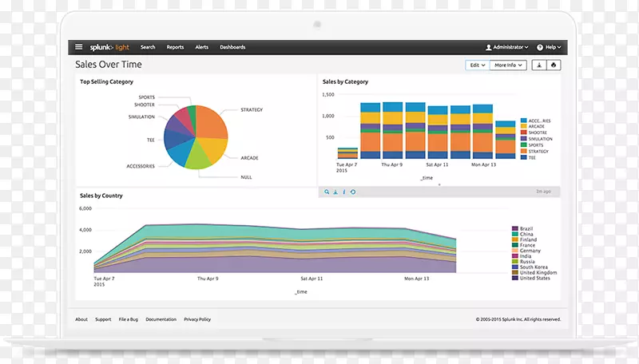
Task: Open the Documentation footer link
Action: coord(161,319)
